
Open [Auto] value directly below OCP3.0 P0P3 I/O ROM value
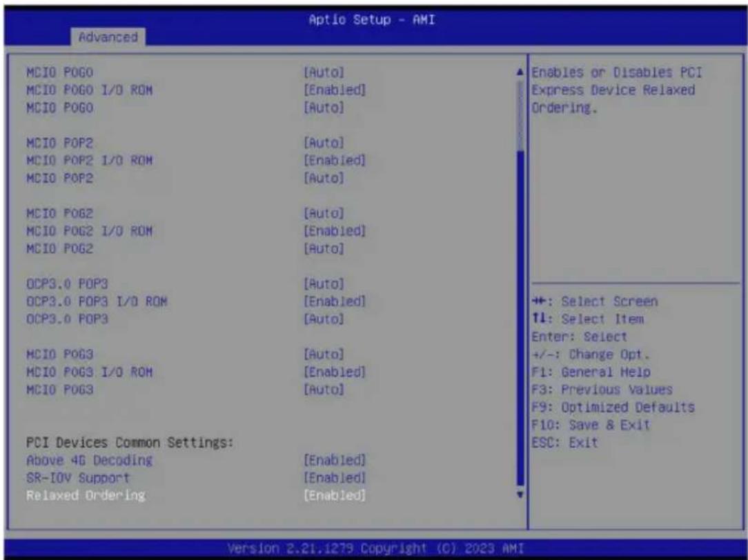(x=324, y=319)
